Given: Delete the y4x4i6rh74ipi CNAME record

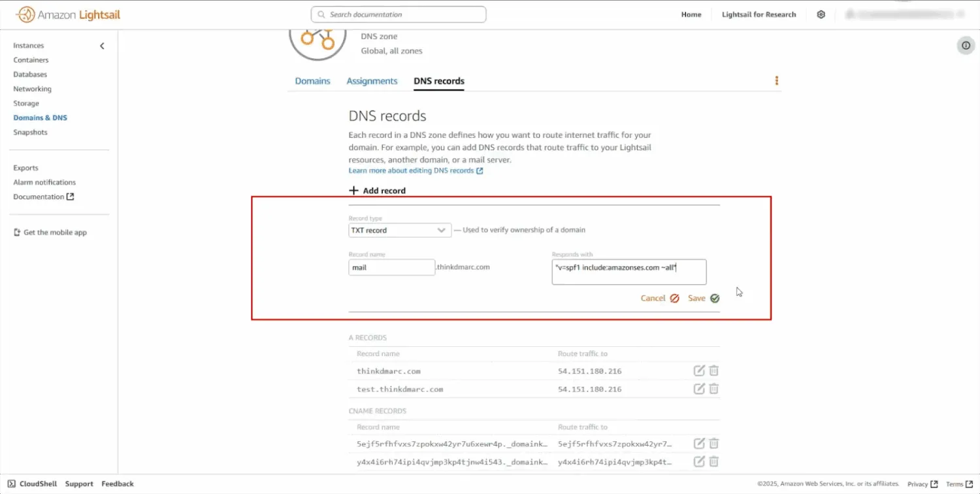Looking at the screenshot, I should pyautogui.click(x=714, y=461).
